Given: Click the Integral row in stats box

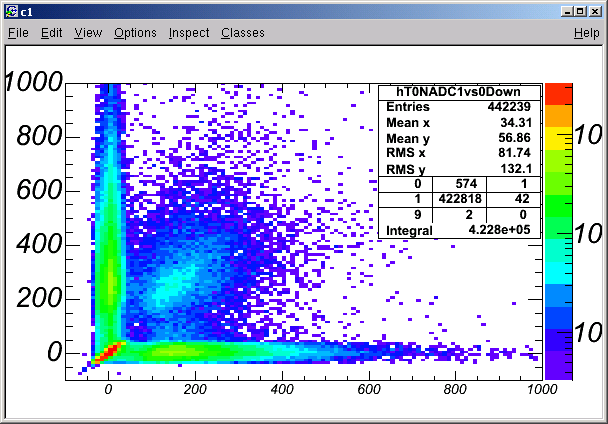Looking at the screenshot, I should [x=459, y=230].
